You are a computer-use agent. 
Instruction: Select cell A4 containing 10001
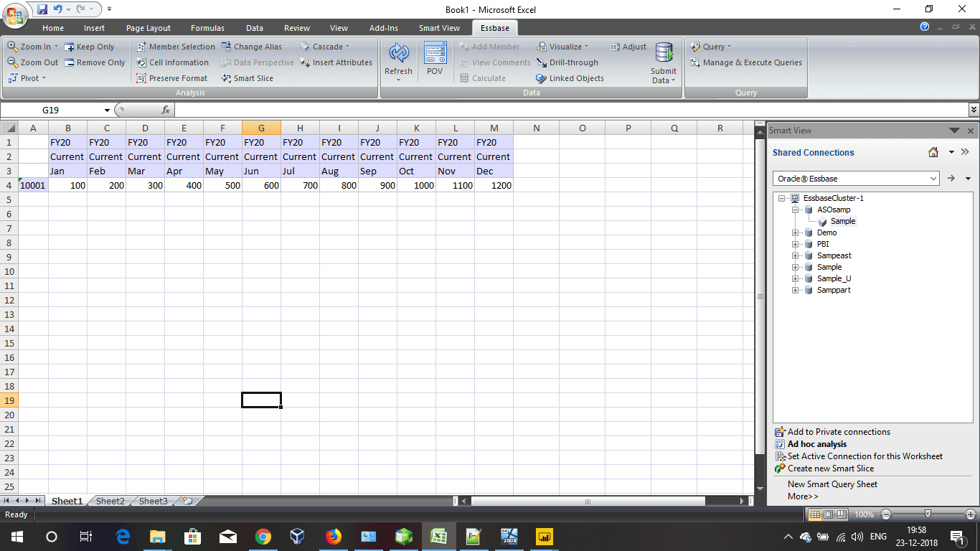(x=33, y=185)
